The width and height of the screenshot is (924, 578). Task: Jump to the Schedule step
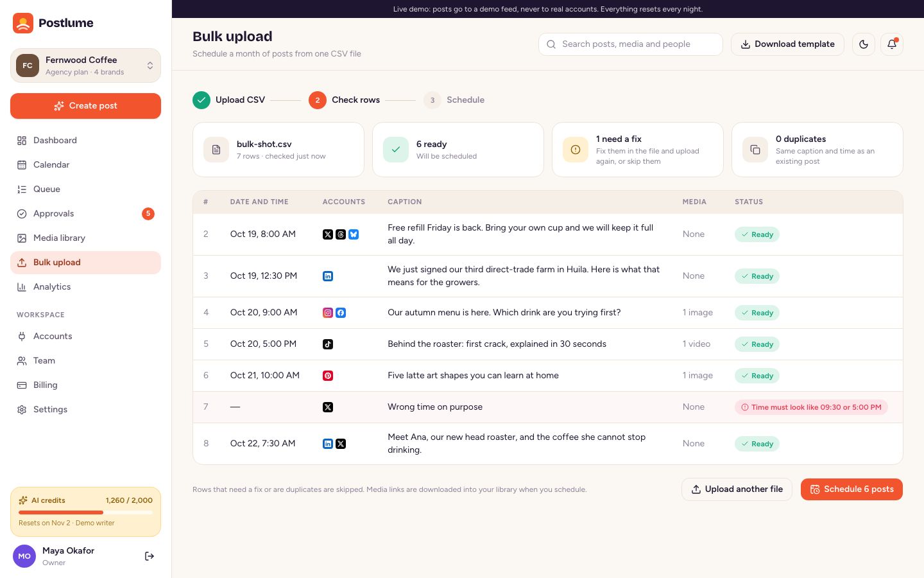point(454,100)
